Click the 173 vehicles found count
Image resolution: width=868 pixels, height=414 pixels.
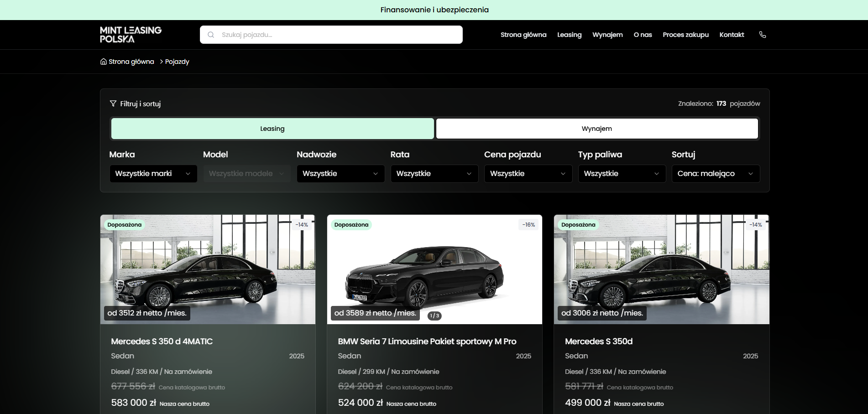point(721,103)
